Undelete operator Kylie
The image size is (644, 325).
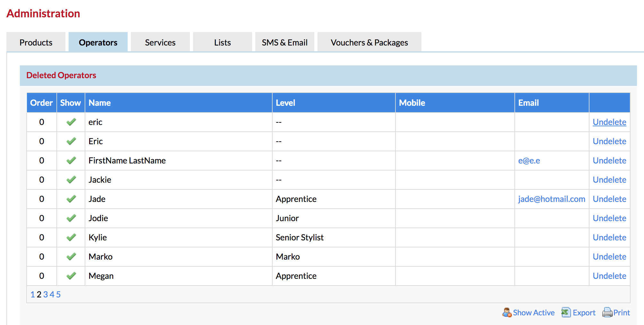tap(609, 238)
